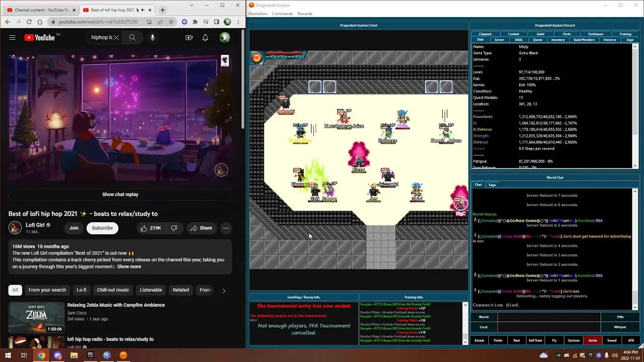Open the Chrome Extensions puzzle icon
This screenshot has height=362, width=644.
point(195,22)
